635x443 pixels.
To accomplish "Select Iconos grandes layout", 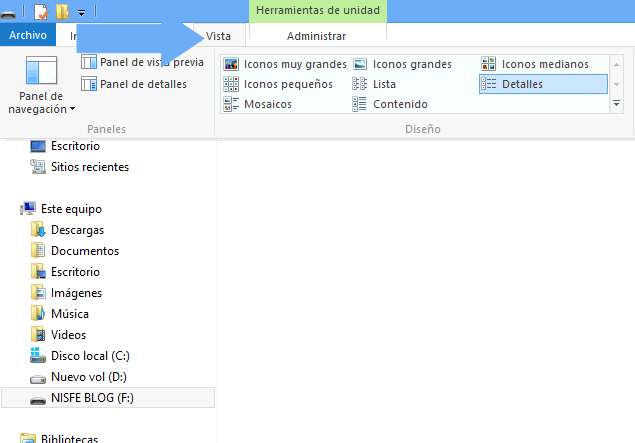I will coord(402,64).
